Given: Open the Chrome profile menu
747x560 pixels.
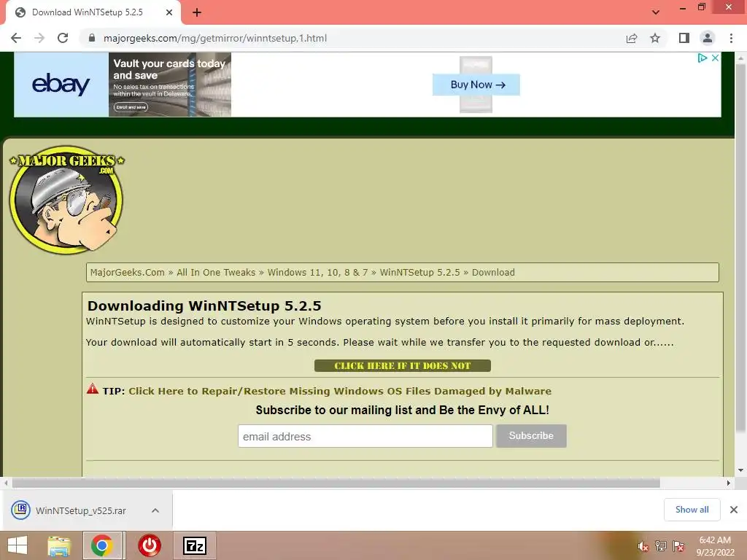Looking at the screenshot, I should (708, 38).
